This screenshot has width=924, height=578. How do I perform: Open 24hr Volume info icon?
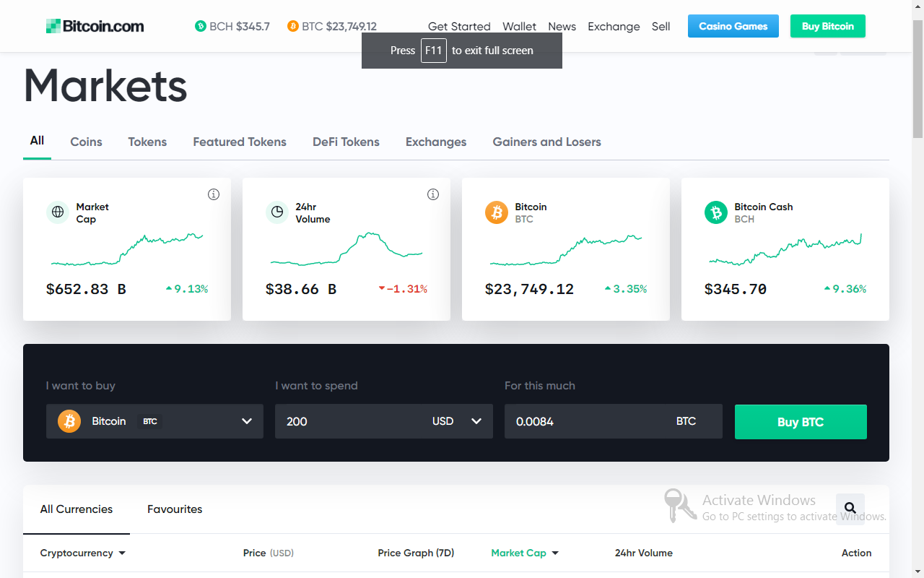tap(433, 194)
